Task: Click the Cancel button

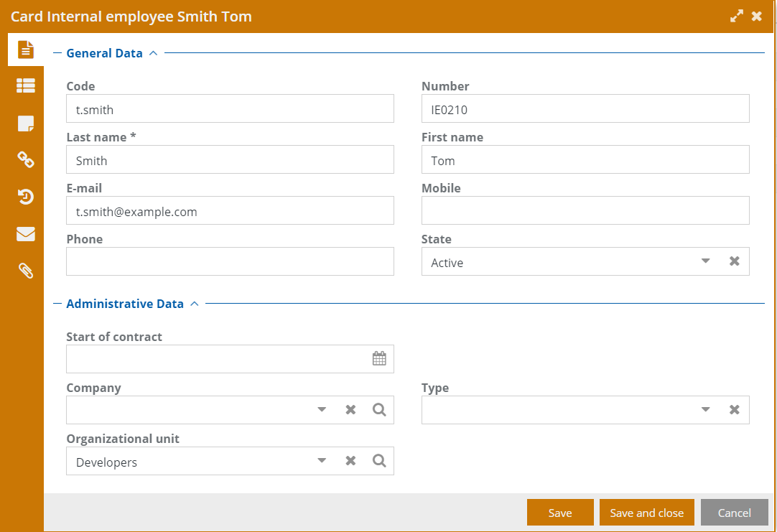Action: 735,513
